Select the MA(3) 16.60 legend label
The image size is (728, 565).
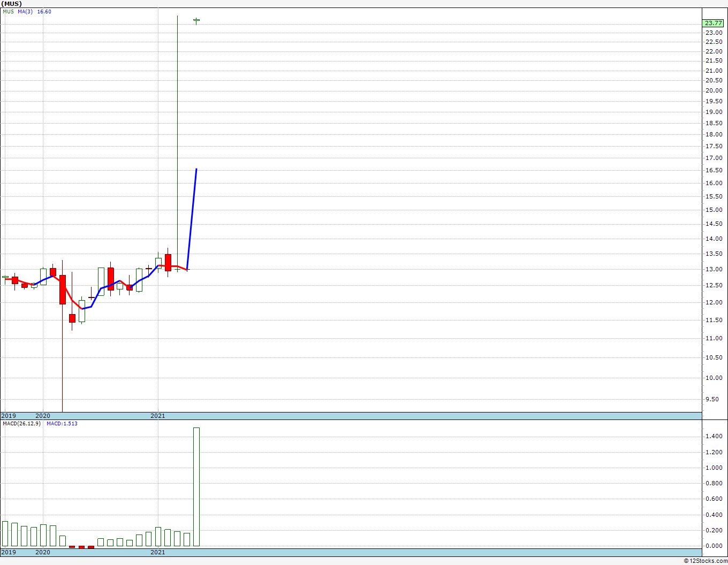coord(35,11)
